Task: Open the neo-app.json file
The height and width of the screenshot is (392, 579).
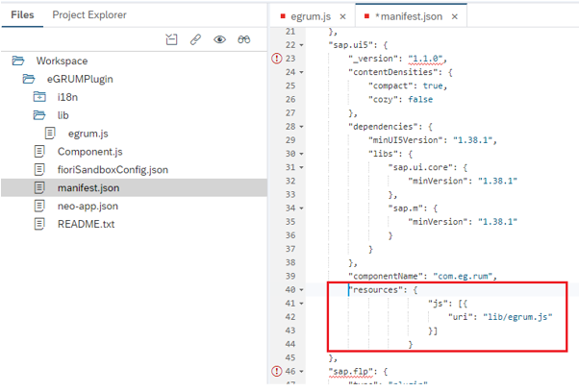Action: tap(88, 206)
